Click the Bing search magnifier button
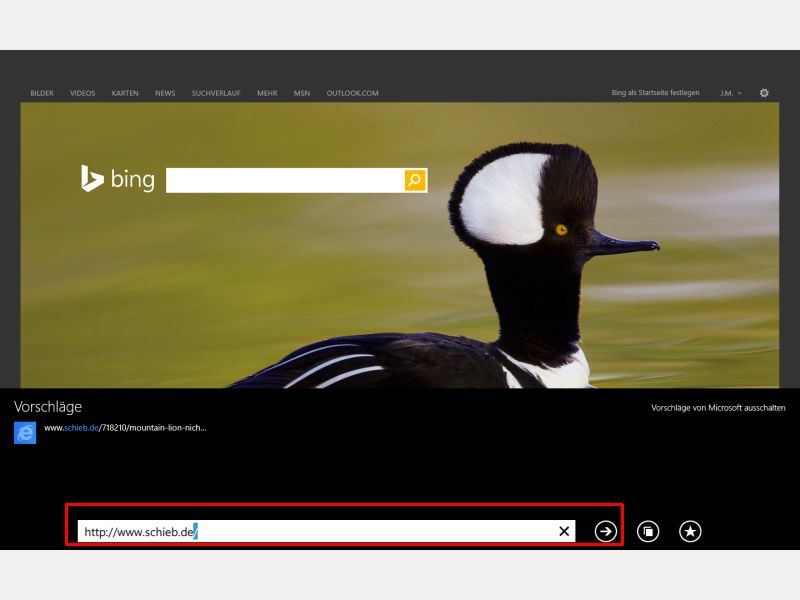Screen dimensions: 800x600 tap(415, 180)
